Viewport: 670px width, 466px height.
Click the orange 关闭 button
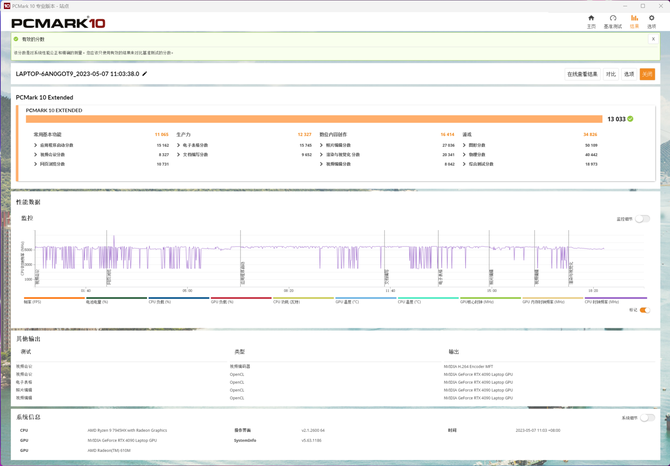[647, 74]
